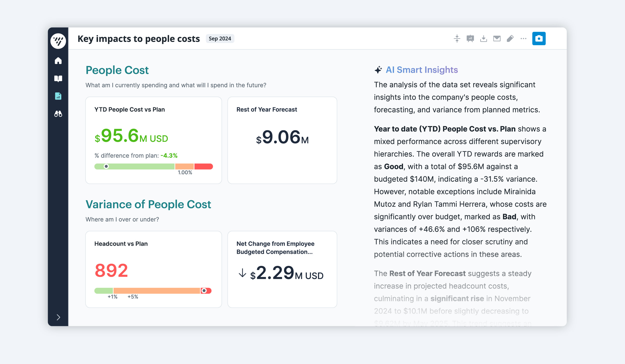
Task: Expand the sidebar with the chevron arrow
Action: (58, 317)
